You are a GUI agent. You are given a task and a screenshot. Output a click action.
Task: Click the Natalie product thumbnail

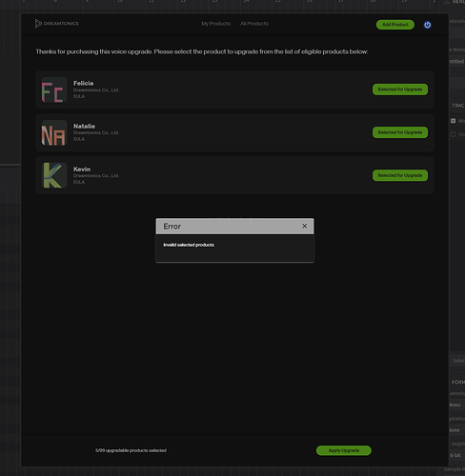pos(54,132)
